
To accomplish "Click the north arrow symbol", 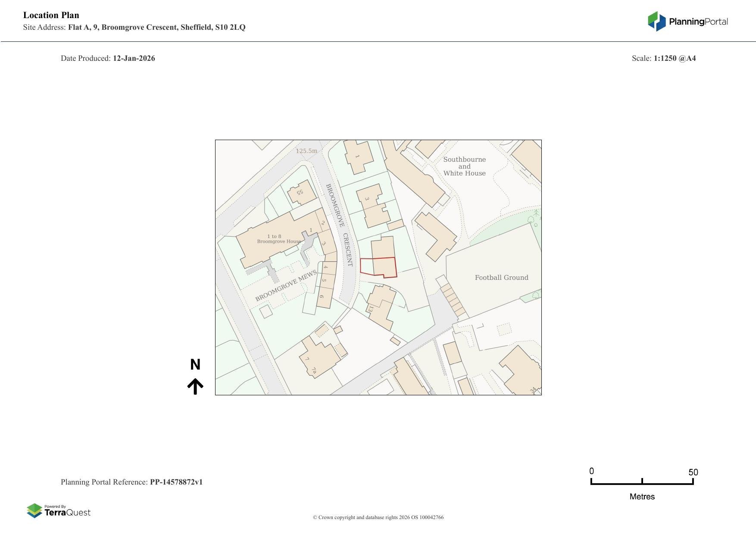I will 195,386.
